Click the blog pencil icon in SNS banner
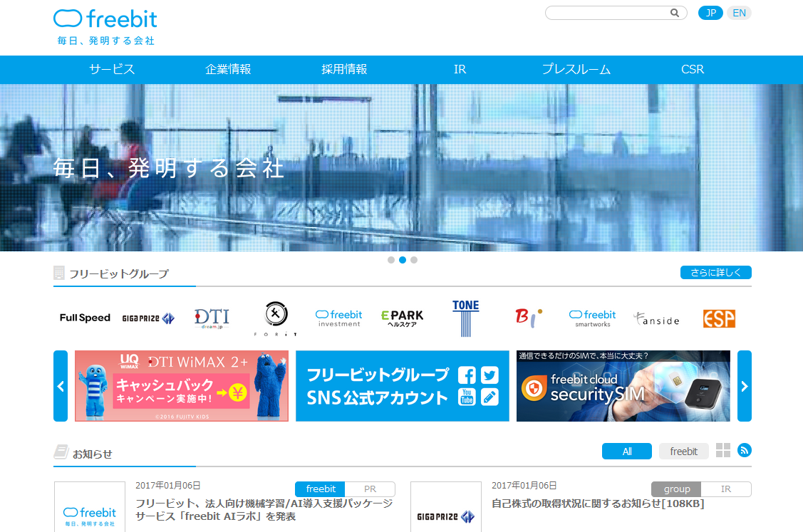 click(x=489, y=397)
